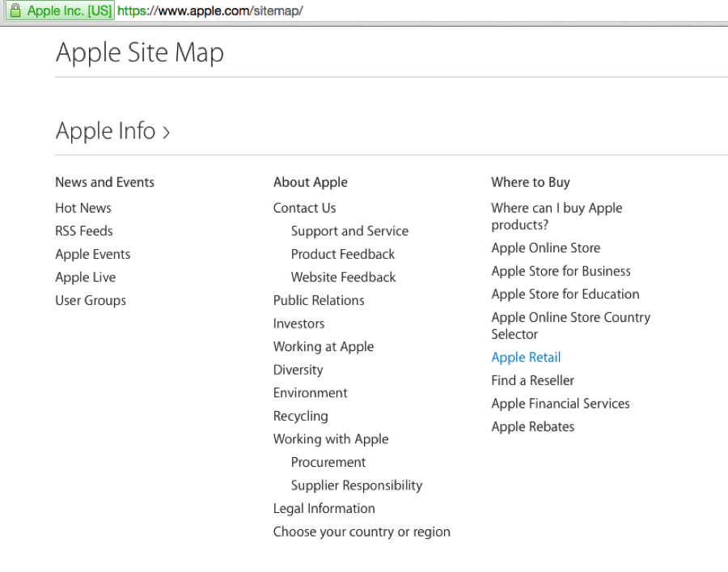Image resolution: width=728 pixels, height=572 pixels.
Task: Go to the Investors page
Action: (299, 324)
